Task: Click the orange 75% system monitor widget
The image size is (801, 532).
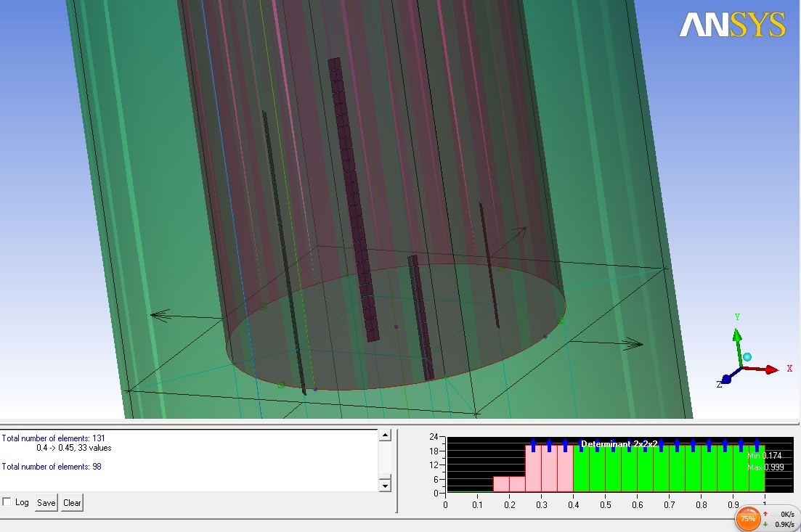Action: [x=748, y=518]
